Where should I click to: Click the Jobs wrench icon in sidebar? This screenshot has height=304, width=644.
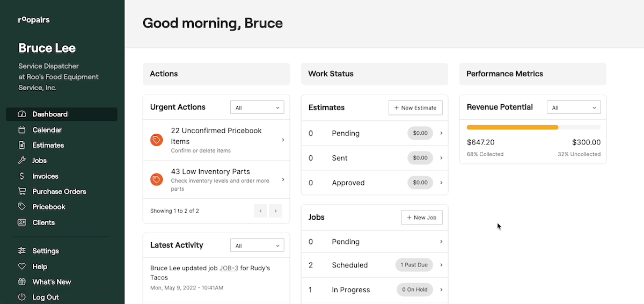pos(22,161)
